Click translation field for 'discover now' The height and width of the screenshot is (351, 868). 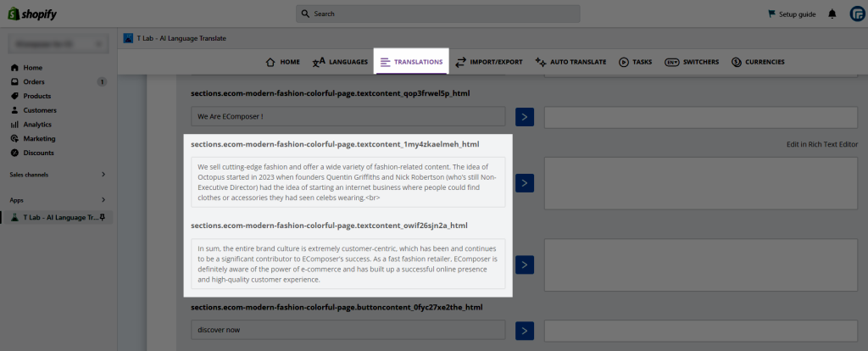coord(701,331)
